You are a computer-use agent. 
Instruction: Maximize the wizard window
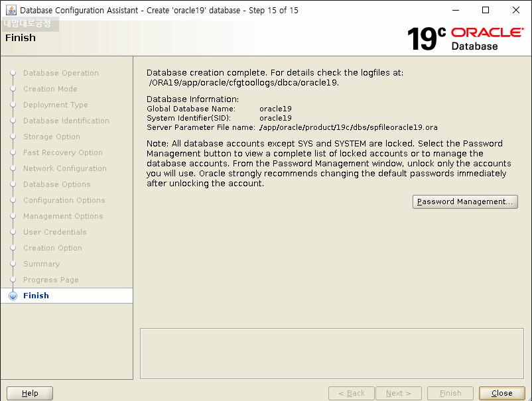point(486,10)
